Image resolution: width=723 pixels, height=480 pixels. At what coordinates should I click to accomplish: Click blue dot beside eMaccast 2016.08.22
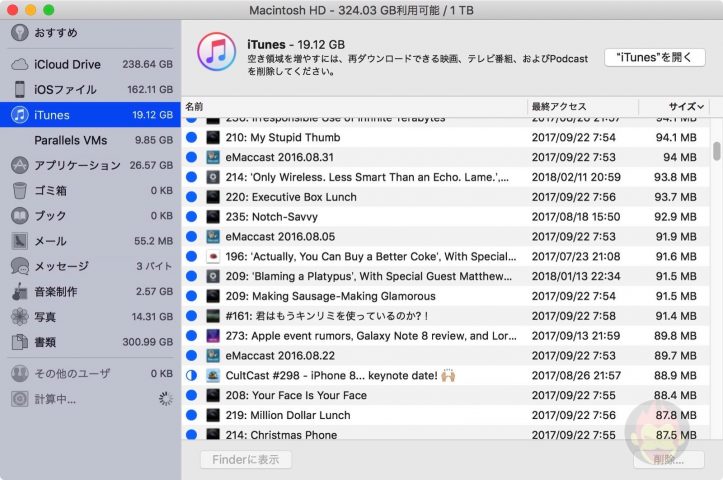click(191, 356)
